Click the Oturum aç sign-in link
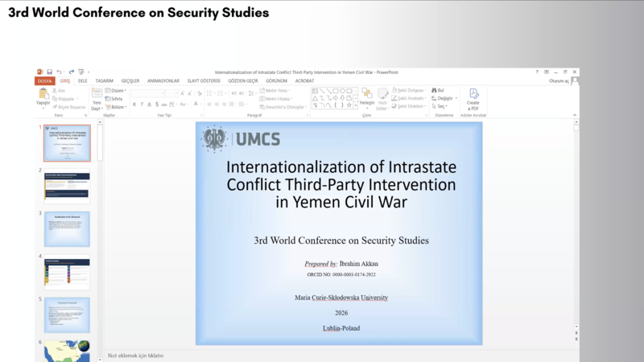This screenshot has width=644, height=362. tap(559, 81)
